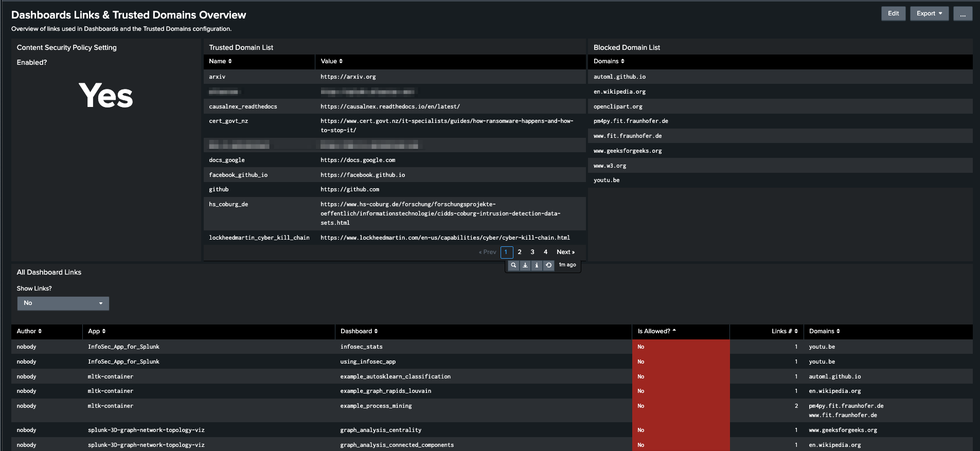Open in Search magnifier icon under Trusted Domain List

pyautogui.click(x=513, y=265)
